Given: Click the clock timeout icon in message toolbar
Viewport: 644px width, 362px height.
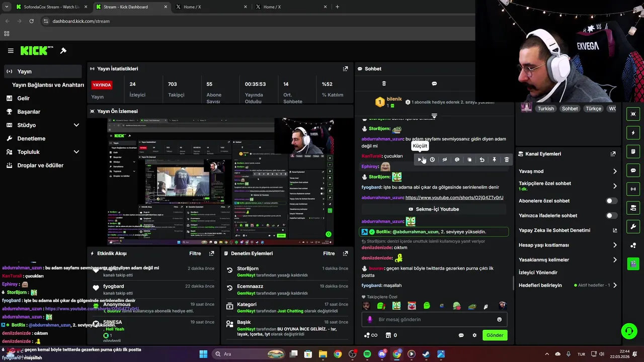Looking at the screenshot, I should pos(432,159).
